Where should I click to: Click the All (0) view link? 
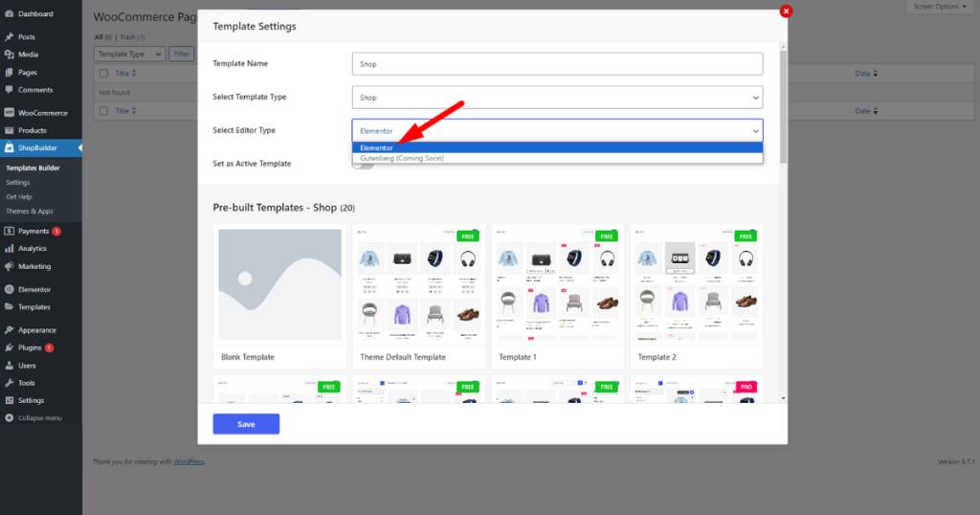(103, 37)
